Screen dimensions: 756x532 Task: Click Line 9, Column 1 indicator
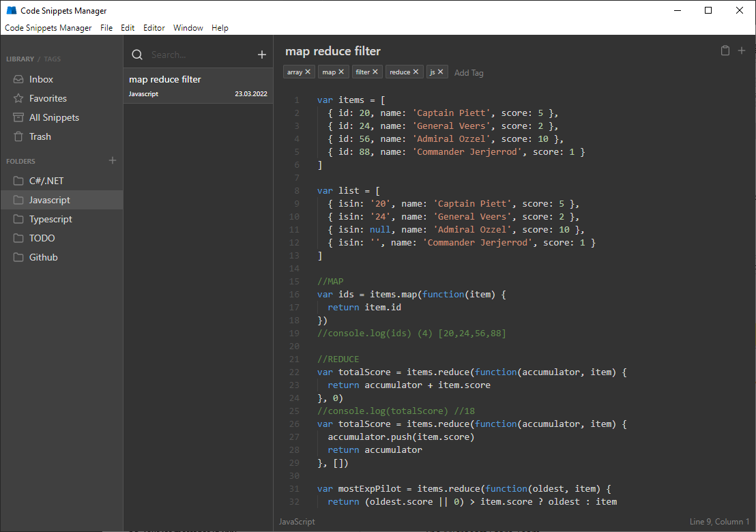[719, 521]
